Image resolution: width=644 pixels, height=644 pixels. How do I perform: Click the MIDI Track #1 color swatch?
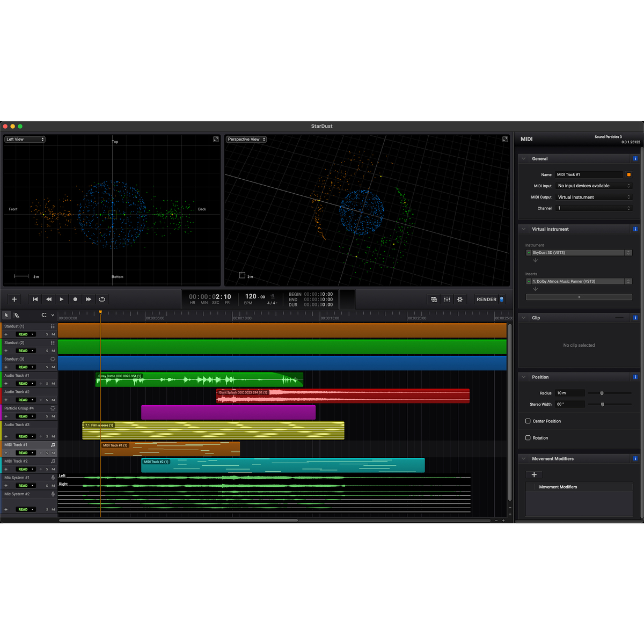[629, 174]
